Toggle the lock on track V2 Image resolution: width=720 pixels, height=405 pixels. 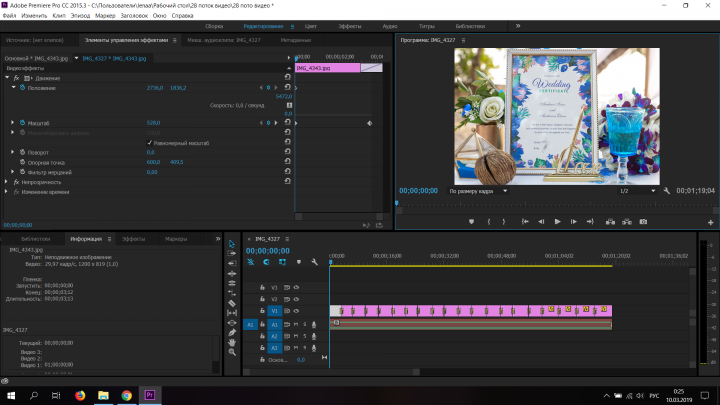(262, 299)
